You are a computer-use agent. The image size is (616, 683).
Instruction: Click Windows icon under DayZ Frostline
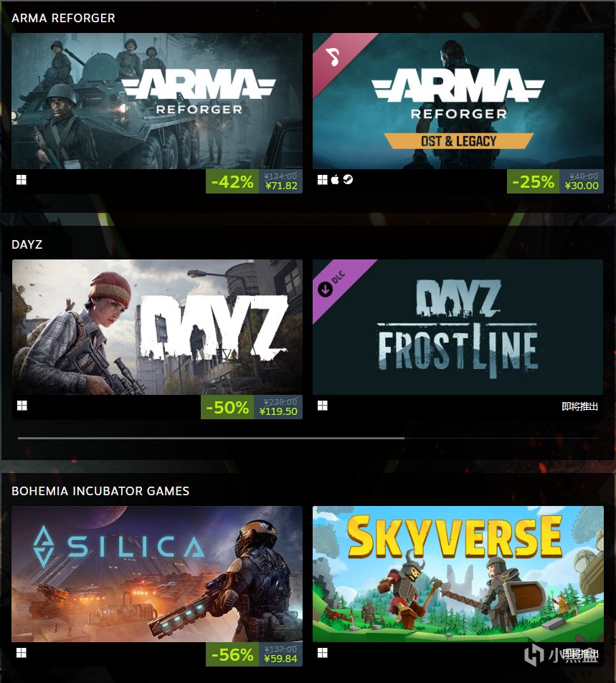coord(323,406)
